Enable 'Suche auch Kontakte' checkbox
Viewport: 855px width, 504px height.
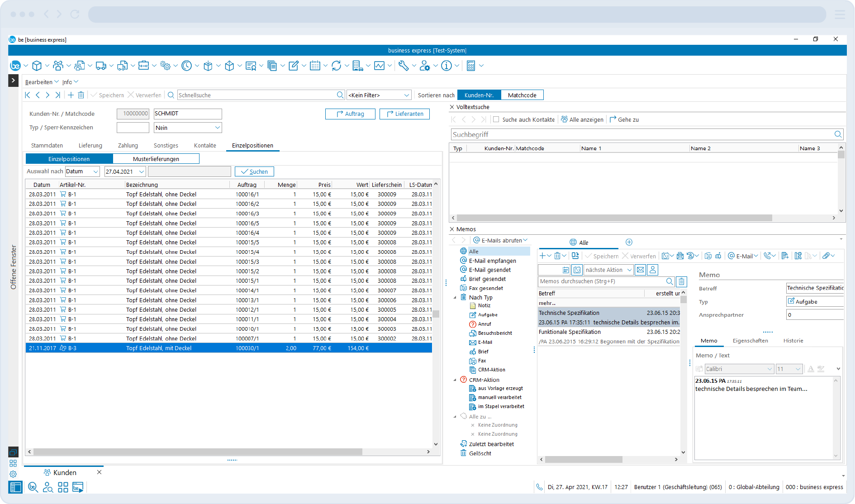496,119
